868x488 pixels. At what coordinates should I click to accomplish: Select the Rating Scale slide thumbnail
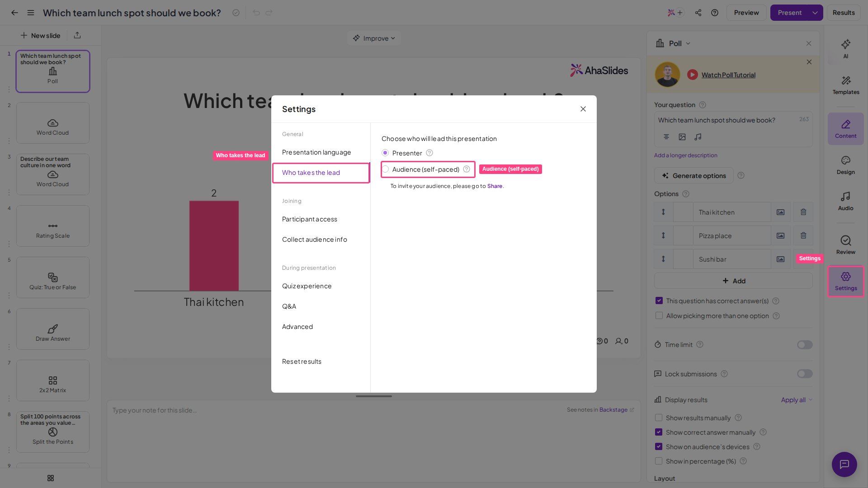pyautogui.click(x=53, y=226)
